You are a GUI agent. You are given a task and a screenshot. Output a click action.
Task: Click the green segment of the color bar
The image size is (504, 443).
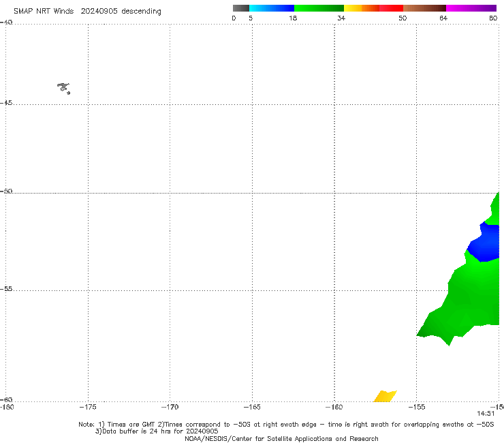(319, 8)
